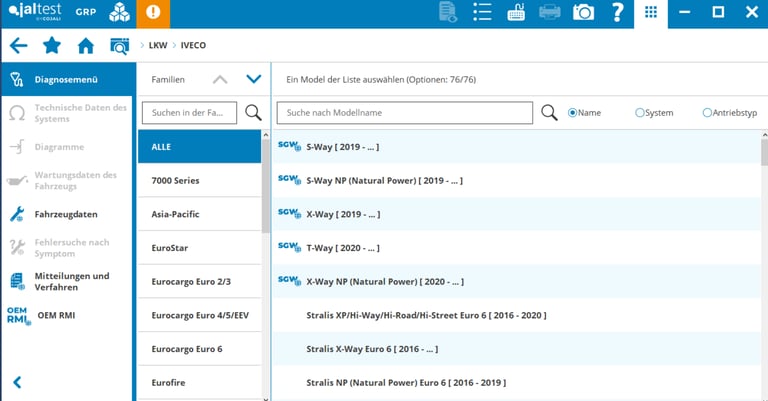Select model X-Way [ 2019 - ... ]
Screen dimensions: 768x401
pos(517,214)
